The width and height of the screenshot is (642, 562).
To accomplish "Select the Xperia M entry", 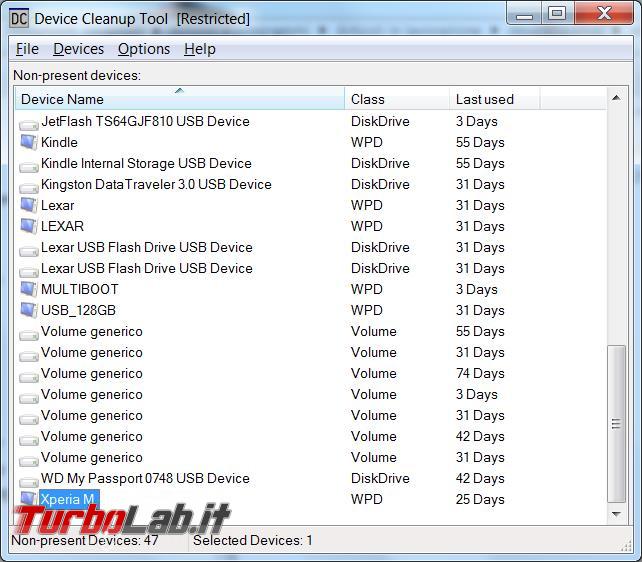I will (68, 499).
